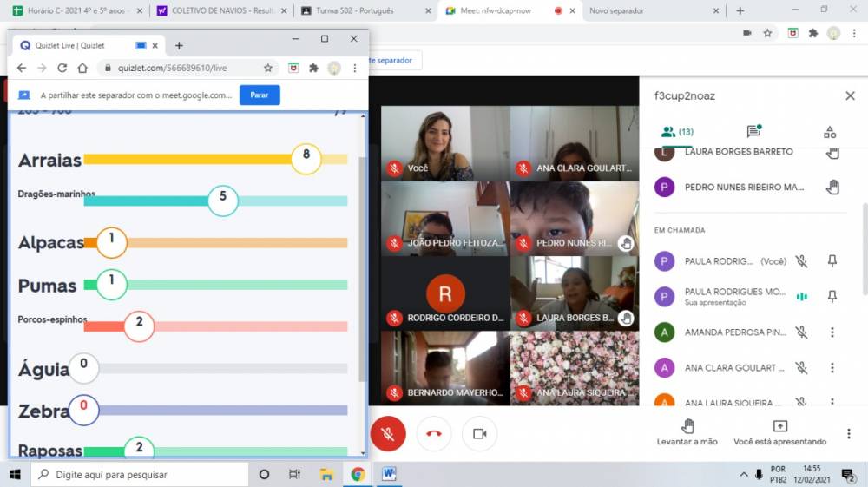This screenshot has width=868, height=487.
Task: Pin Paula Rodrigues presentation in participant list
Action: point(832,297)
